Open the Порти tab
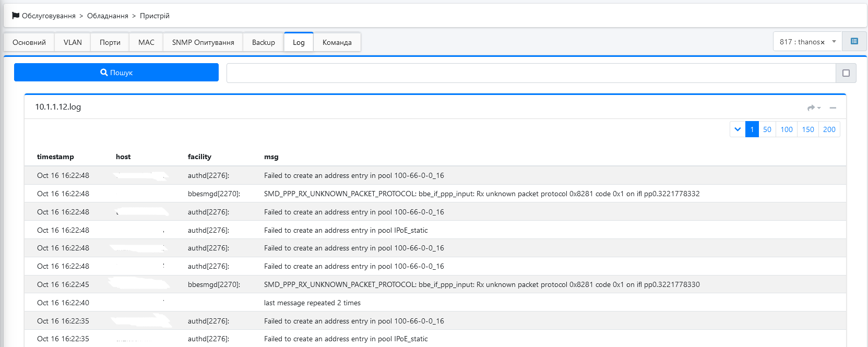 110,42
